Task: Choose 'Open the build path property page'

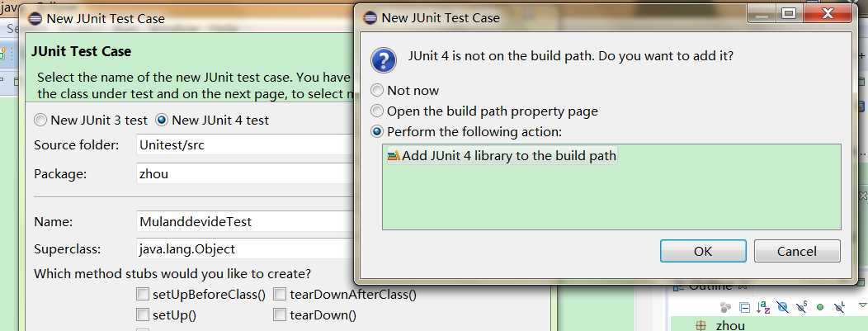Action: point(484,111)
